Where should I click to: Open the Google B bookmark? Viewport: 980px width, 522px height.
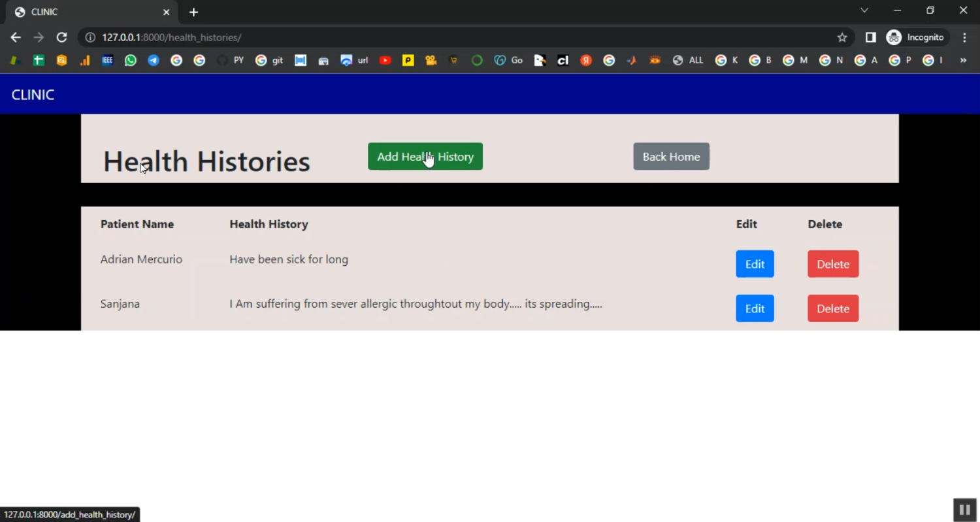point(760,60)
